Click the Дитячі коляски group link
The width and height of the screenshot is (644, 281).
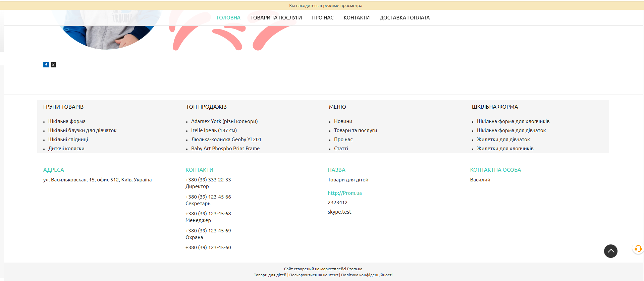pos(66,149)
